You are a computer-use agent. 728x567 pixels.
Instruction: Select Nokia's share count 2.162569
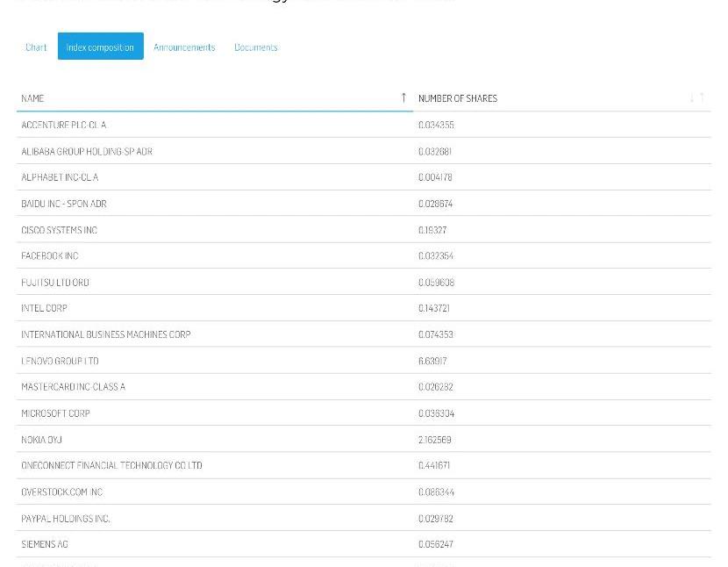(434, 440)
